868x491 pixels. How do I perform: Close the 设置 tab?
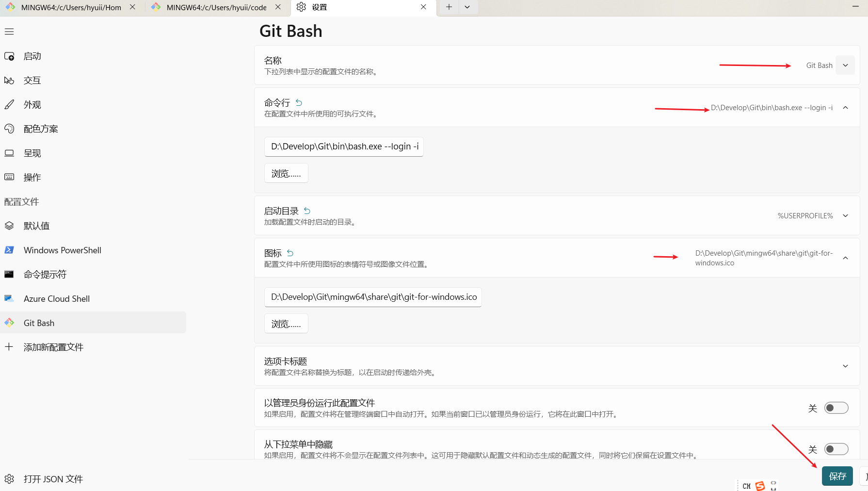point(423,7)
